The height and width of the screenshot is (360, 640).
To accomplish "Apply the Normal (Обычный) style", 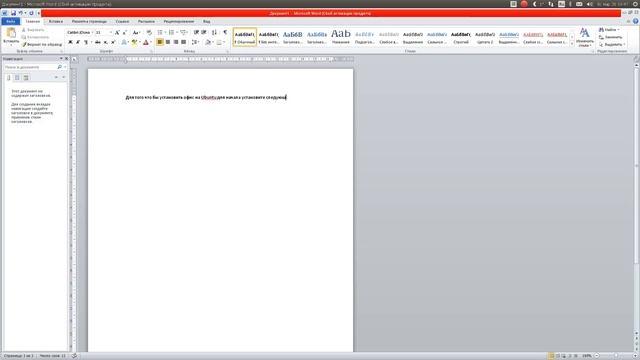I will 245,37.
